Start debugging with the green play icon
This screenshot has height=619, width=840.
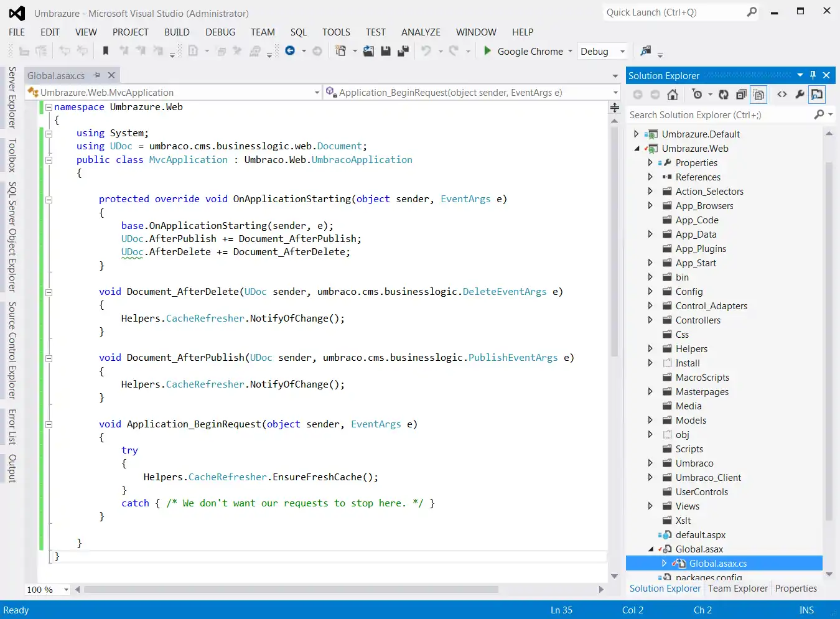(488, 51)
